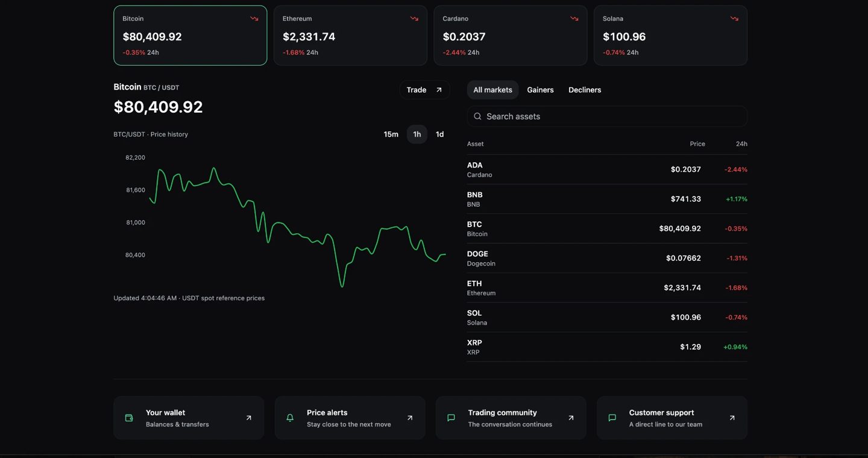Image resolution: width=868 pixels, height=458 pixels.
Task: Click the arrow icon in Trade button
Action: (x=439, y=90)
